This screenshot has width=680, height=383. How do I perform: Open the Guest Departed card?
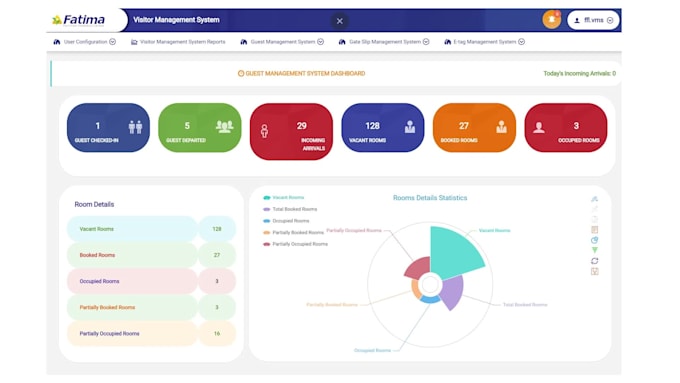(x=200, y=128)
